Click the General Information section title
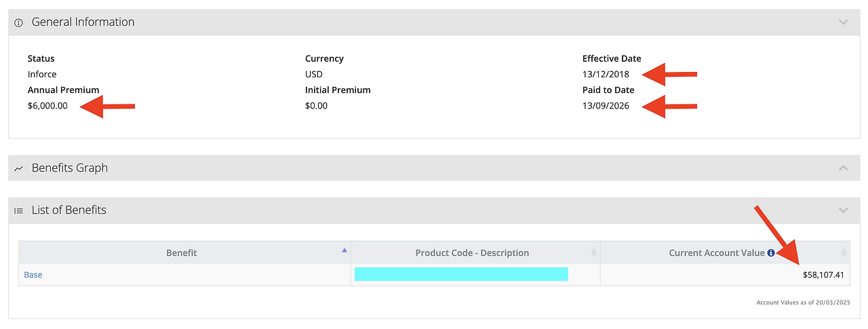The height and width of the screenshot is (329, 868). click(x=83, y=22)
